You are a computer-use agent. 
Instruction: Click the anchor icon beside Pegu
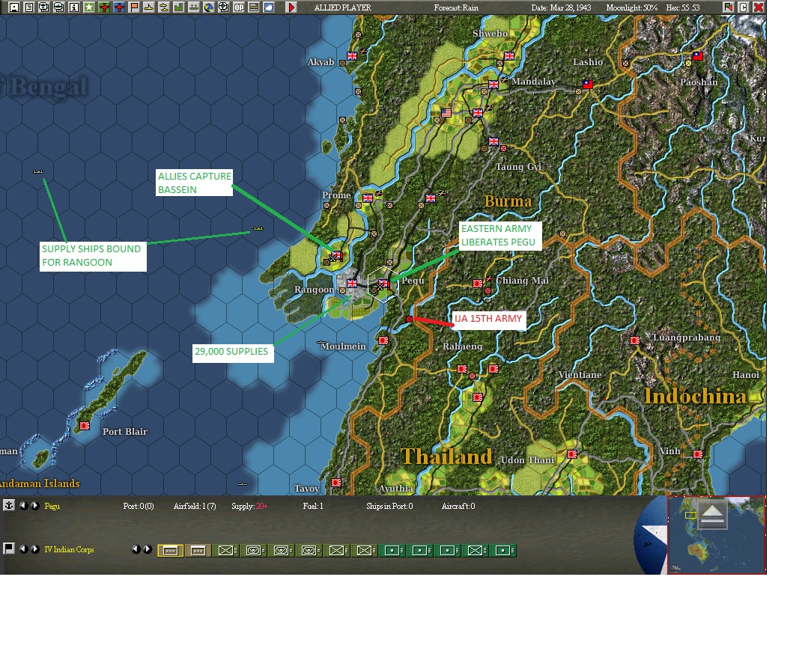tap(9, 505)
